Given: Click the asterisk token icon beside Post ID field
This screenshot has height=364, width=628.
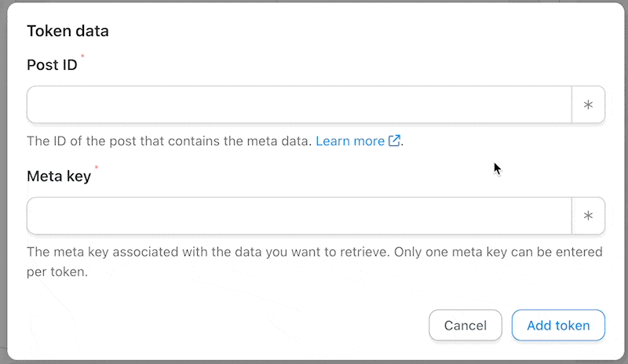Looking at the screenshot, I should [588, 105].
